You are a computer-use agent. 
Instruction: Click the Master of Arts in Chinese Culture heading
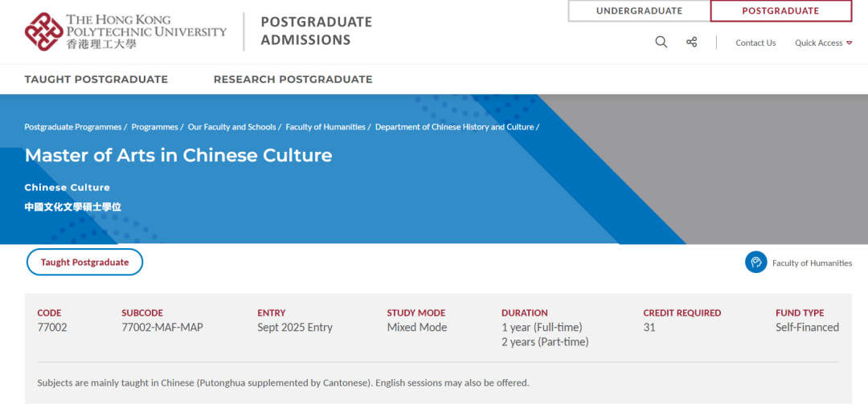point(178,156)
